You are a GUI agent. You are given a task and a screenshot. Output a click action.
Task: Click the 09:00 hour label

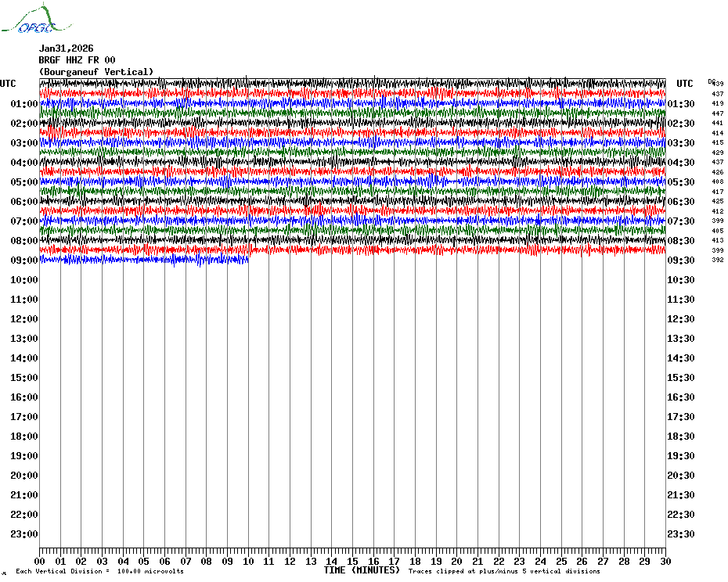[x=24, y=260]
